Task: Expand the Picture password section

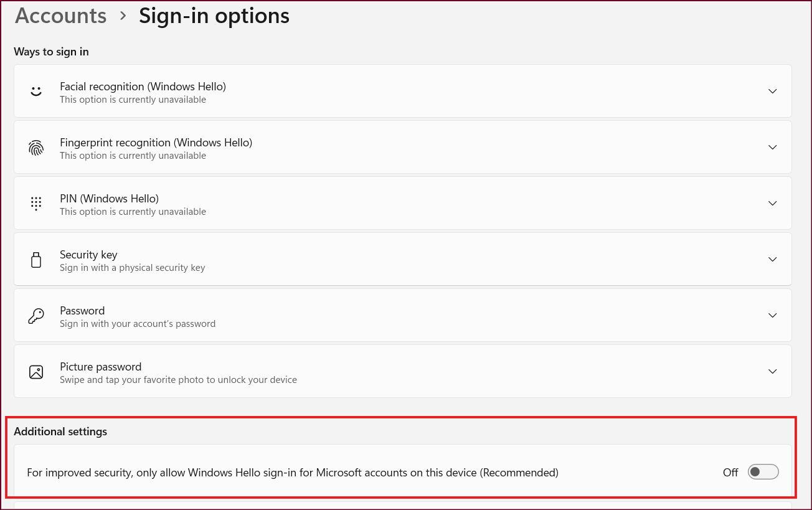Action: (772, 371)
